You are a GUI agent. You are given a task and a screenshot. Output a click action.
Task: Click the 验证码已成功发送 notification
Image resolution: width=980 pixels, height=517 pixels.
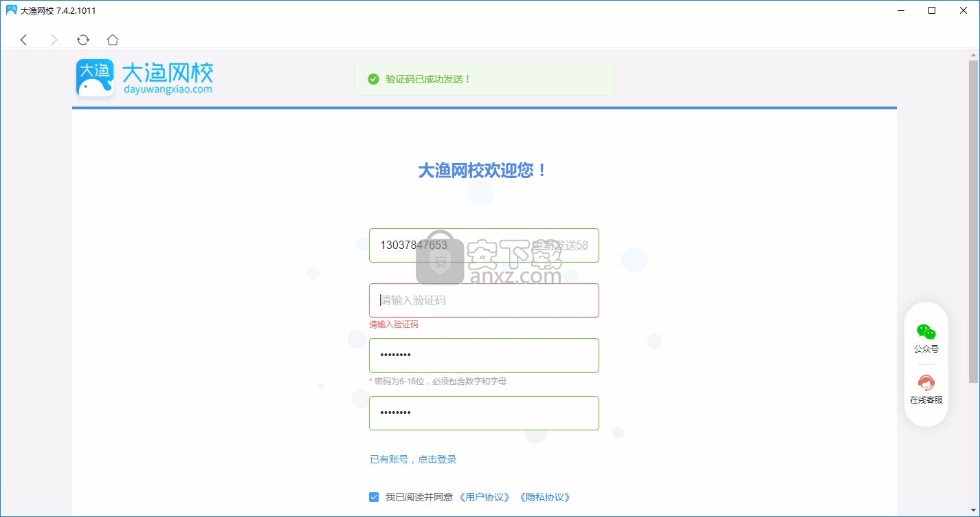coord(485,79)
